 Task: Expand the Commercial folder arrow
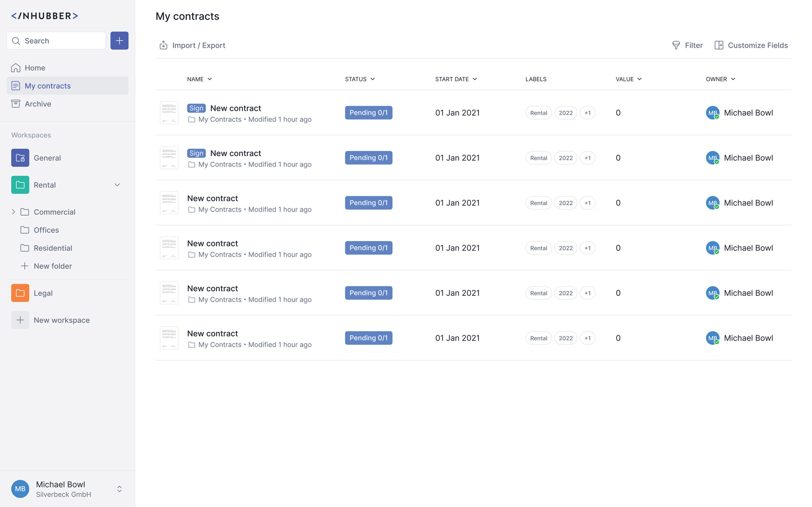pos(13,212)
